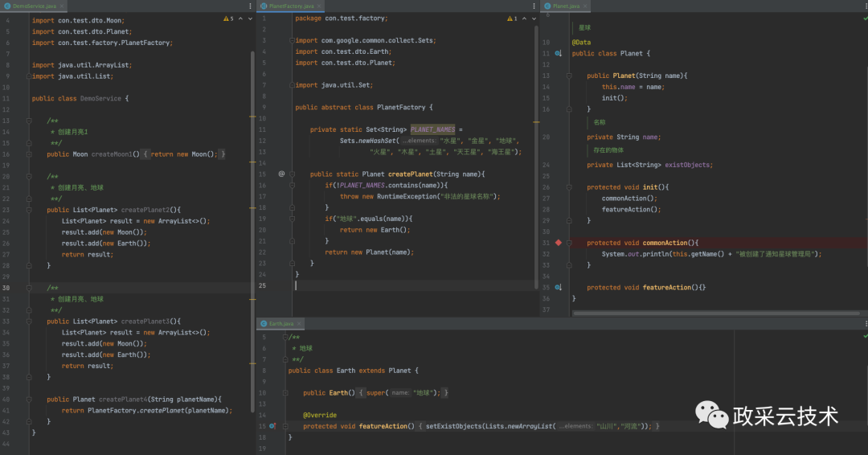Screen dimensions: 868x455
Task: Open tab options menu beside DemoService.java
Action: point(251,6)
